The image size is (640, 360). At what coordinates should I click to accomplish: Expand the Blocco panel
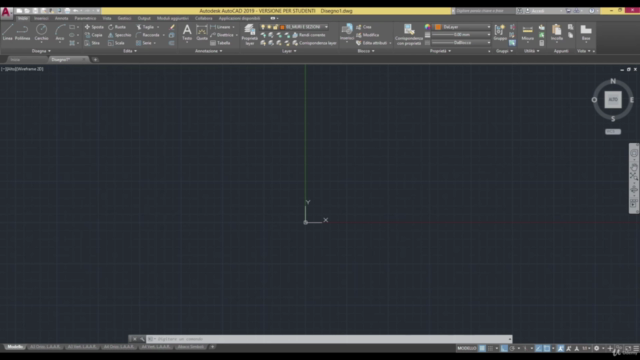pos(366,51)
